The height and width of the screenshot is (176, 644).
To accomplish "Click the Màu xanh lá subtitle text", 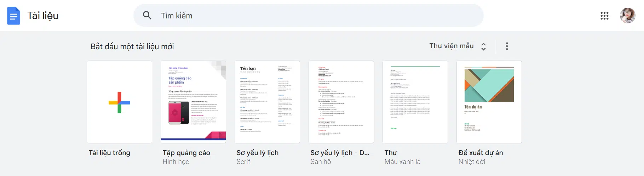I will click(x=402, y=161).
